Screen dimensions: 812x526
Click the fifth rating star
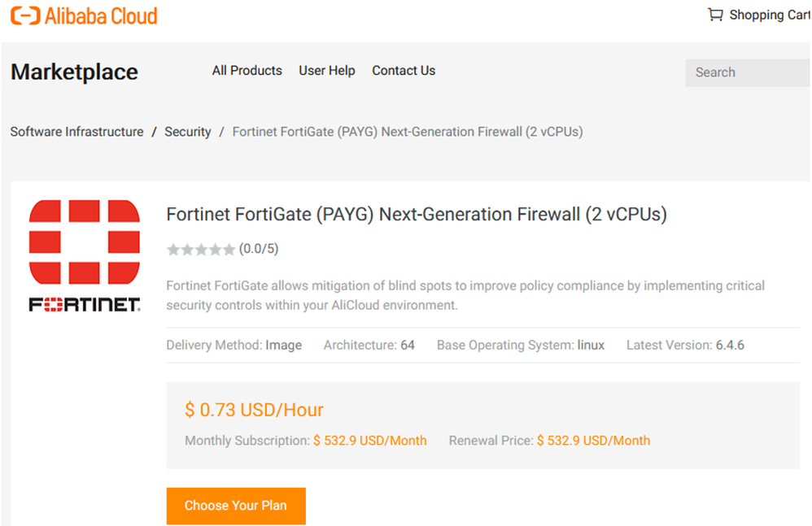tap(229, 250)
